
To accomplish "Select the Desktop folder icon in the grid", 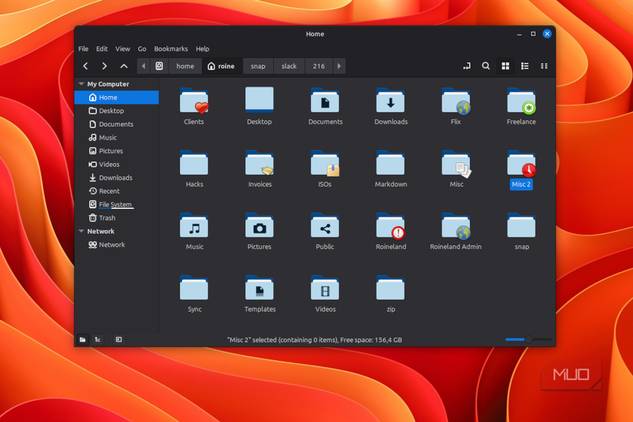I will pos(259,106).
